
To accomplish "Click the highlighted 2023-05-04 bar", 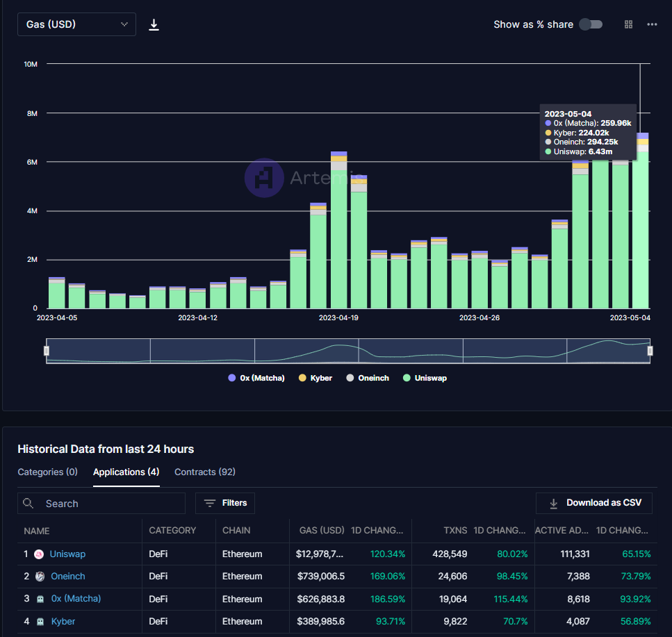I will [x=640, y=221].
